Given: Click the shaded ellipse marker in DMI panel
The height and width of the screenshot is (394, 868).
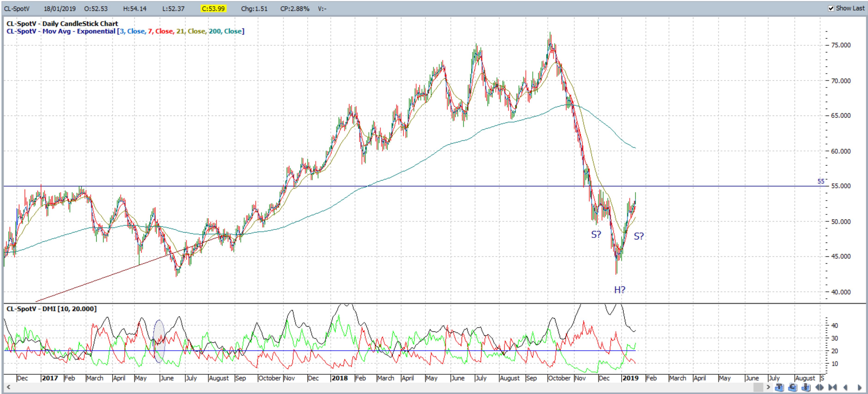Looking at the screenshot, I should point(159,341).
